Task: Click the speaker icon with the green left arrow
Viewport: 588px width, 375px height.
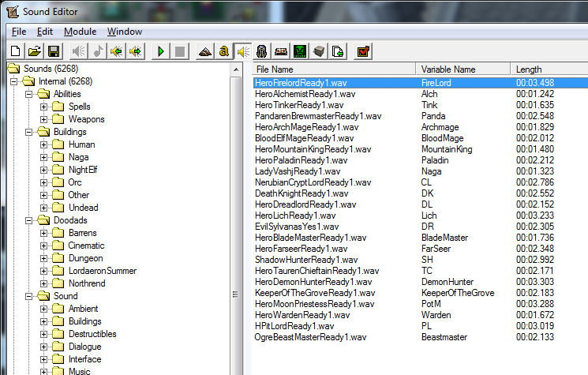Action: coord(117,51)
